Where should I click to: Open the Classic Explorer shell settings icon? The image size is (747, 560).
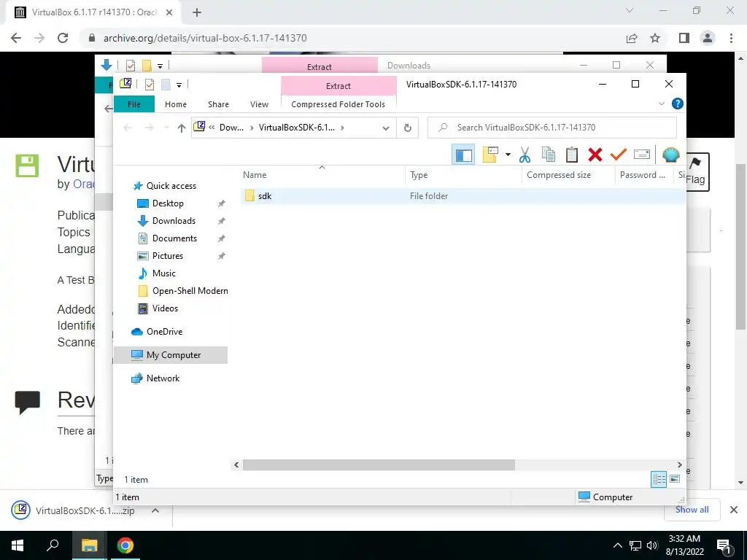671,155
